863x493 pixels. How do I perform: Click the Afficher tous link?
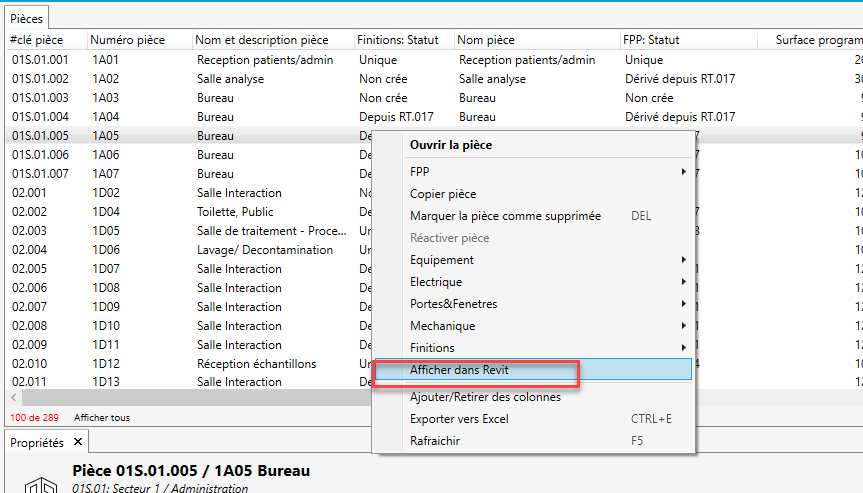click(101, 417)
